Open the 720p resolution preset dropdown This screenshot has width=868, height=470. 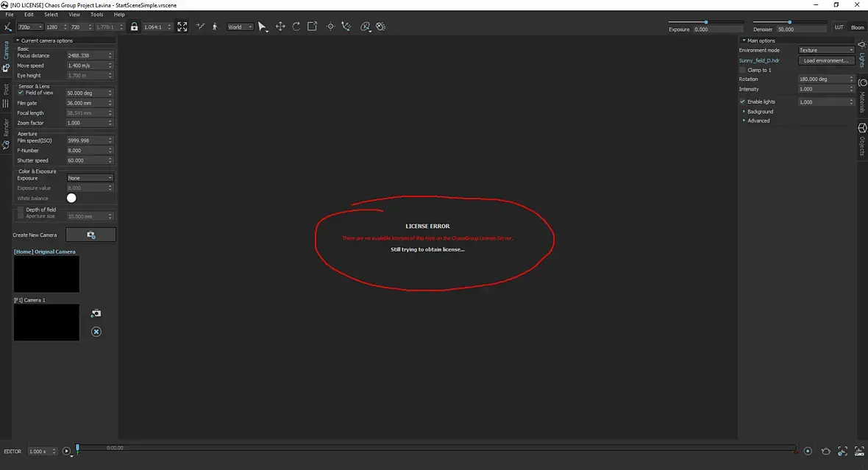(x=30, y=26)
